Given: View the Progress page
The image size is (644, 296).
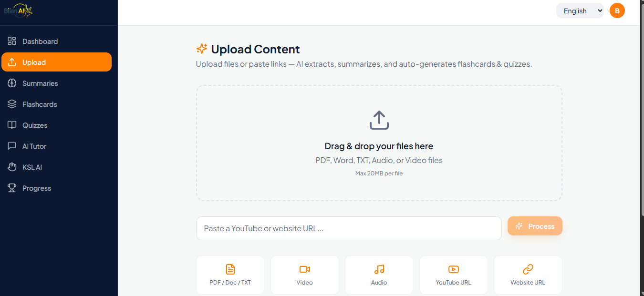Looking at the screenshot, I should pos(57,188).
